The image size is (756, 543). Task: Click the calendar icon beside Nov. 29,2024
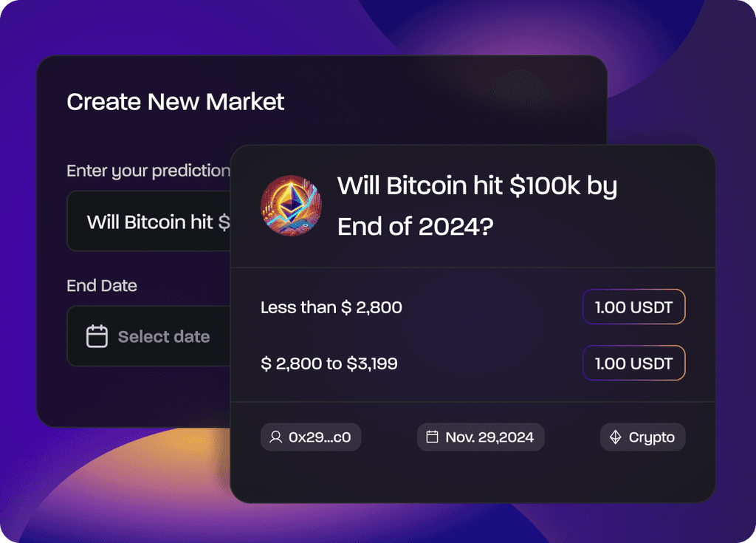(x=433, y=437)
